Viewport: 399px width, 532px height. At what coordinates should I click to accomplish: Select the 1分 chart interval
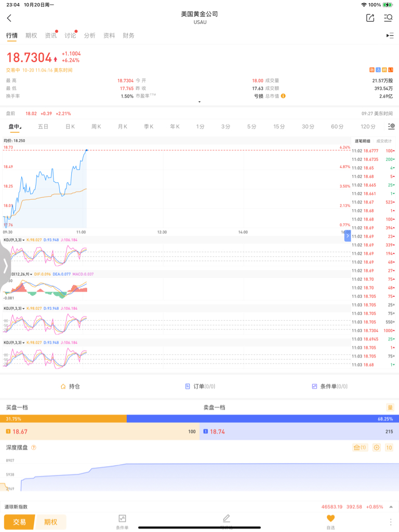201,127
